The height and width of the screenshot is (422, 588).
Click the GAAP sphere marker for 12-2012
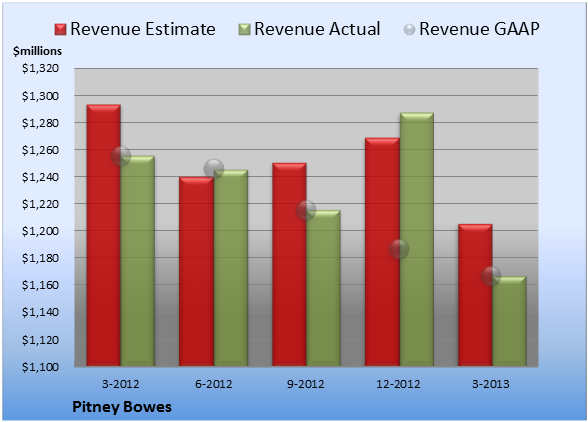[399, 249]
